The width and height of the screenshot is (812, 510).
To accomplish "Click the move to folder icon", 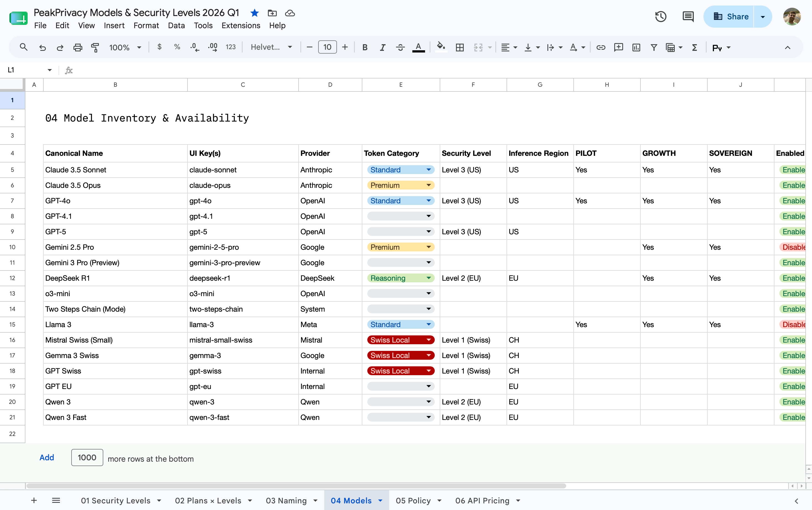I will point(272,13).
